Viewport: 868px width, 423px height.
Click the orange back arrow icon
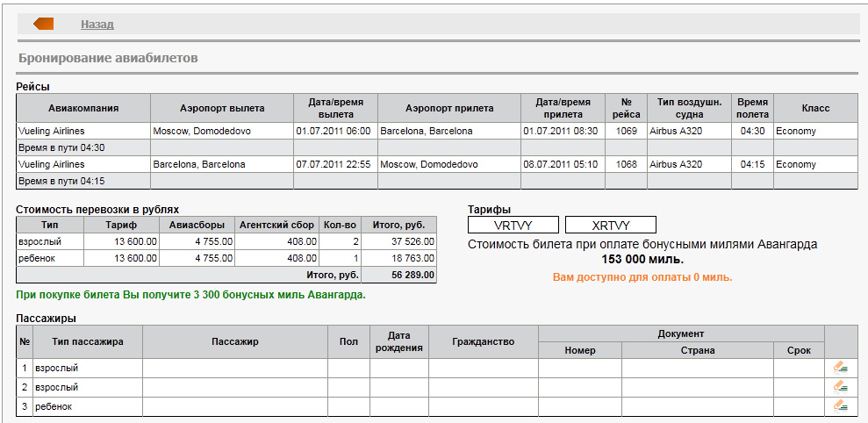(x=43, y=24)
